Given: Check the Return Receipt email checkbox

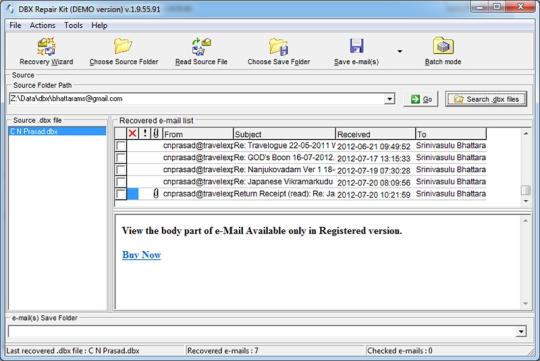Looking at the screenshot, I should (x=121, y=194).
